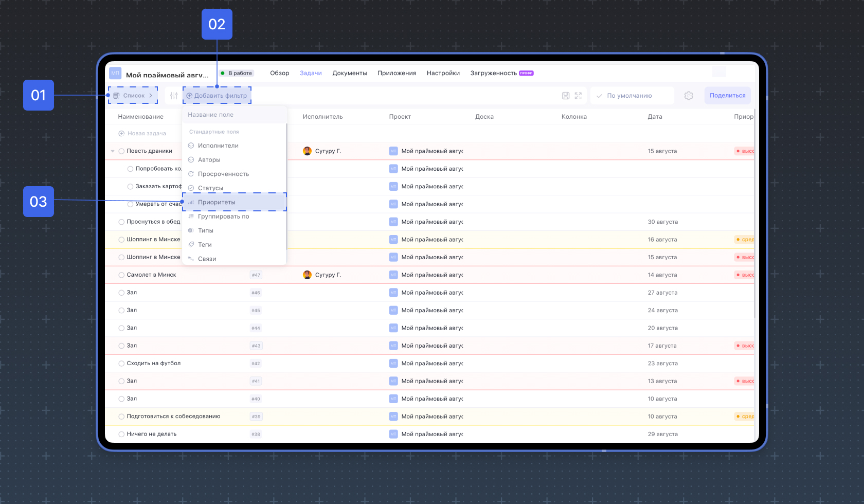This screenshot has width=864, height=504.
Task: Open the Приложения tab
Action: tap(397, 73)
